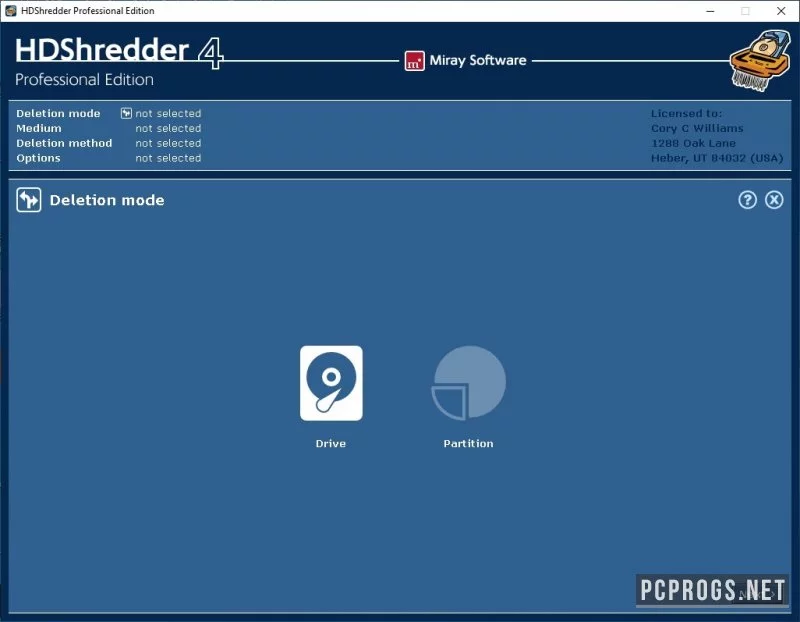The width and height of the screenshot is (800, 622).
Task: Click the 'Heber, UT 84032 (USA)' line
Action: tap(717, 158)
